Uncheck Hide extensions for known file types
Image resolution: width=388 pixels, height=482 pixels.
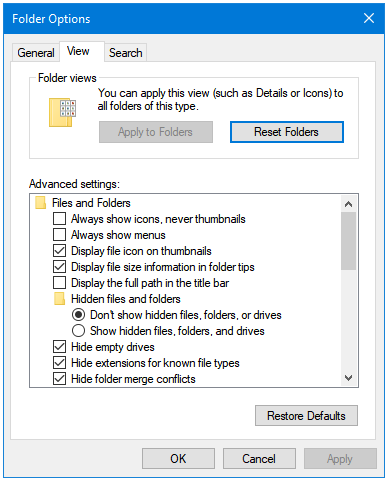pos(59,363)
